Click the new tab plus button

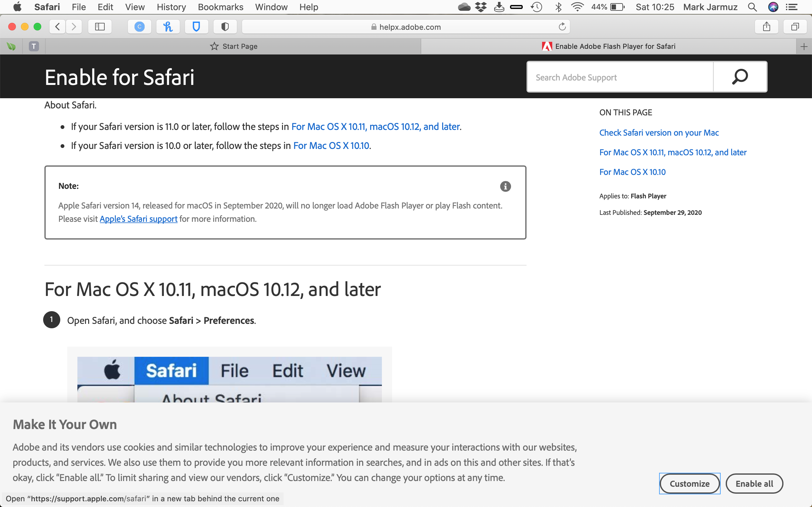(x=804, y=46)
